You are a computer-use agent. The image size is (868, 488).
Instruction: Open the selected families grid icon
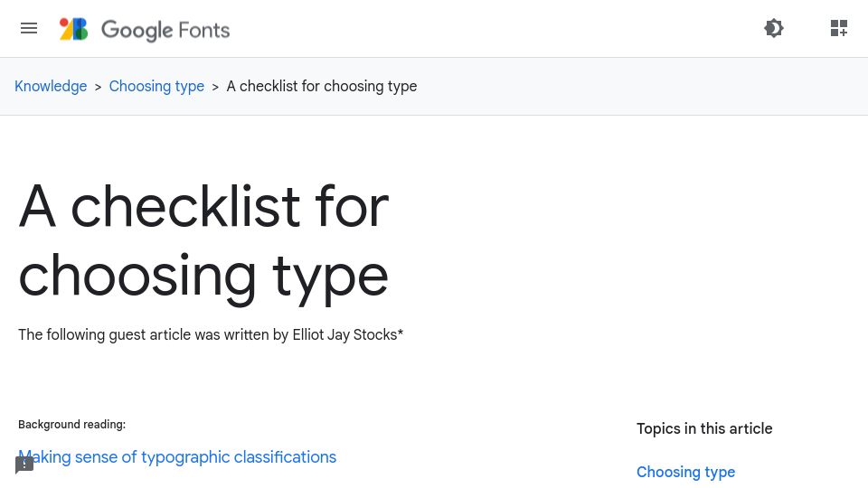(839, 28)
